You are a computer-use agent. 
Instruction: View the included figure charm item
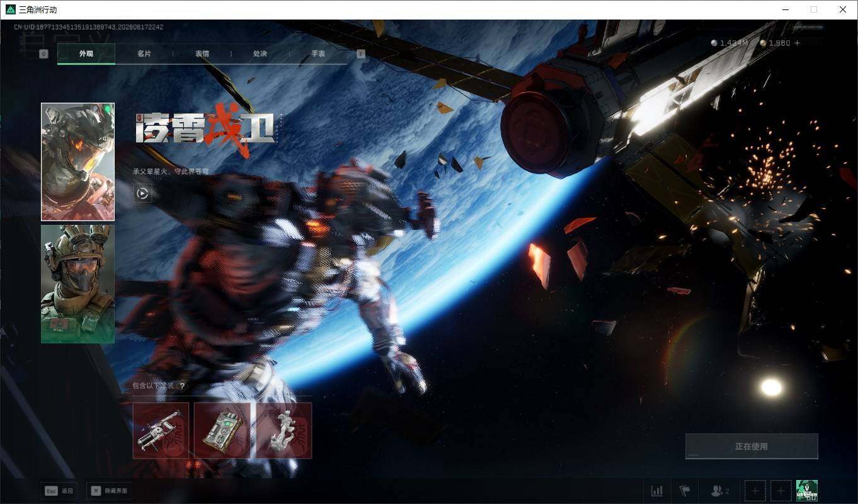tap(283, 430)
